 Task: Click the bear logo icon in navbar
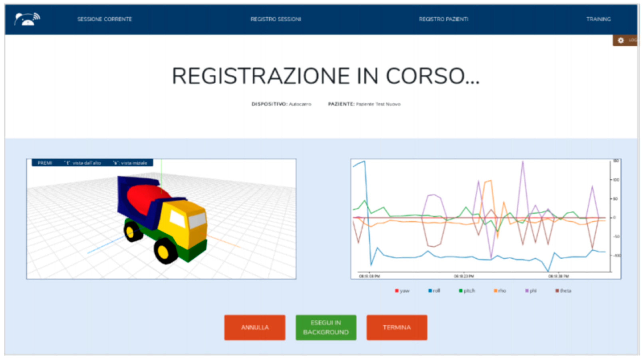pyautogui.click(x=27, y=19)
